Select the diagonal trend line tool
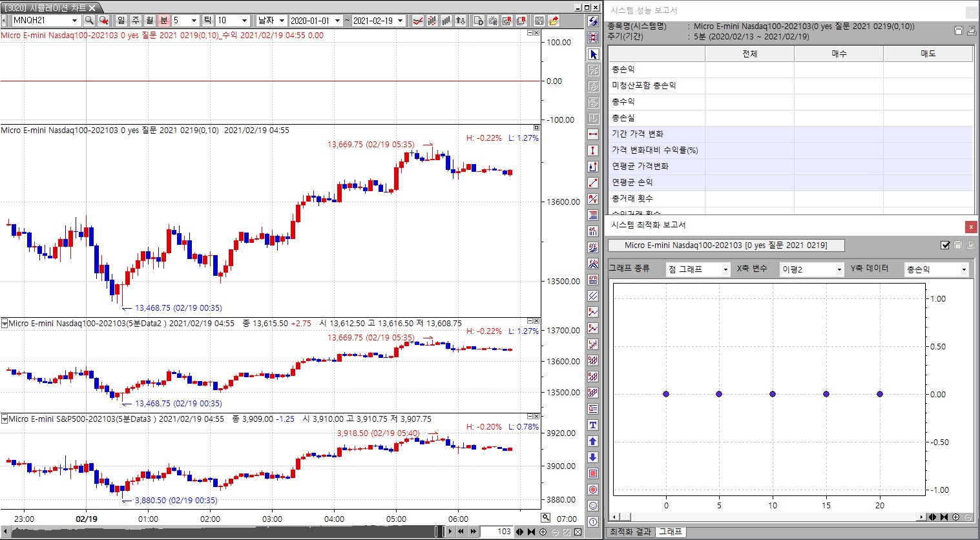The width and height of the screenshot is (980, 540). pos(593,183)
